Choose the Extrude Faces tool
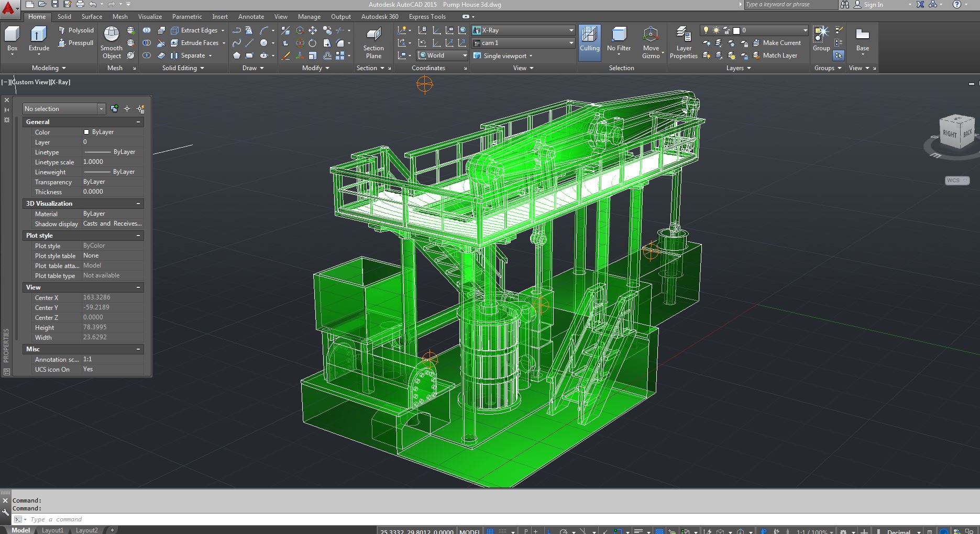 197,43
